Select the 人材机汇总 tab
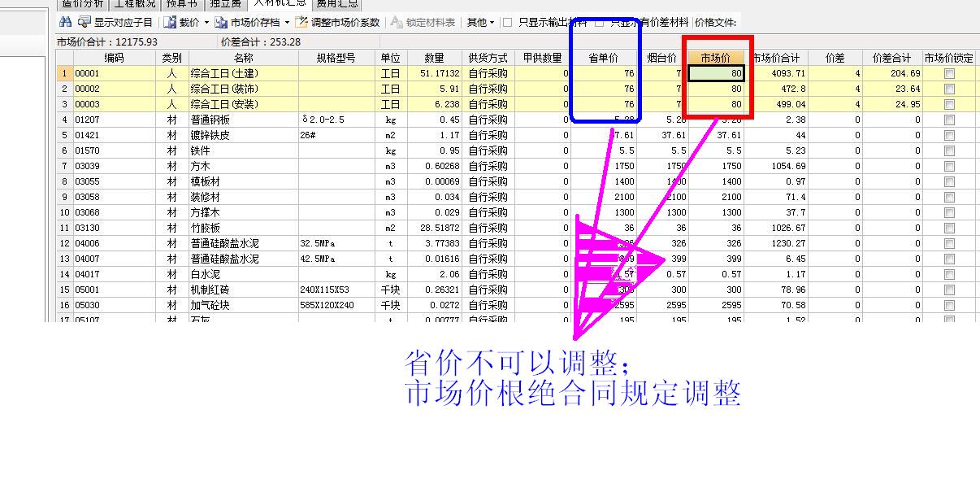The width and height of the screenshot is (980, 488). pos(280,3)
